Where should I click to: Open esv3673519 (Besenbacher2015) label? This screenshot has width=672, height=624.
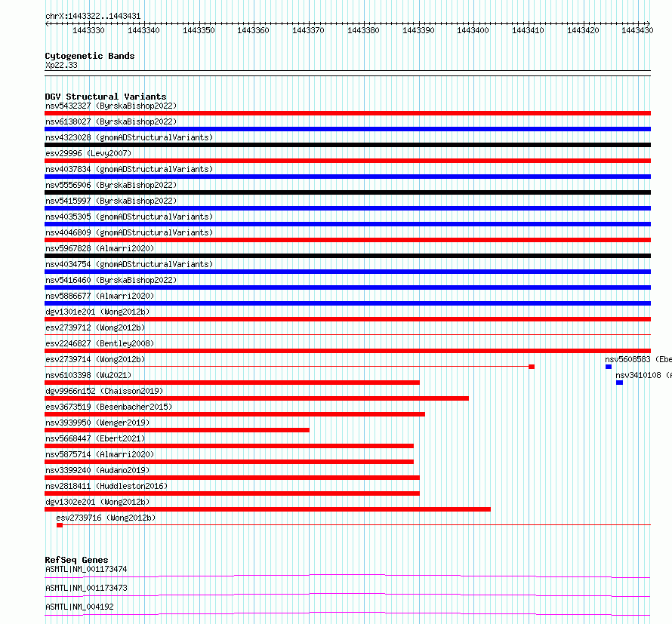pos(109,407)
